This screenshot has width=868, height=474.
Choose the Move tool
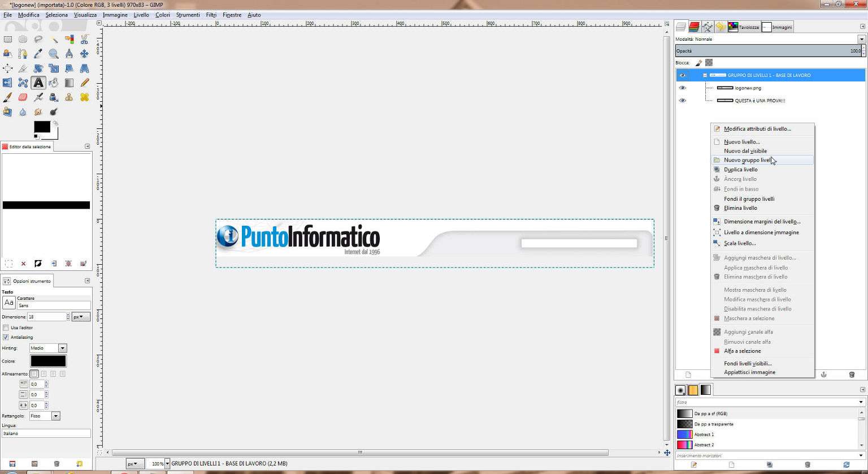tap(84, 54)
